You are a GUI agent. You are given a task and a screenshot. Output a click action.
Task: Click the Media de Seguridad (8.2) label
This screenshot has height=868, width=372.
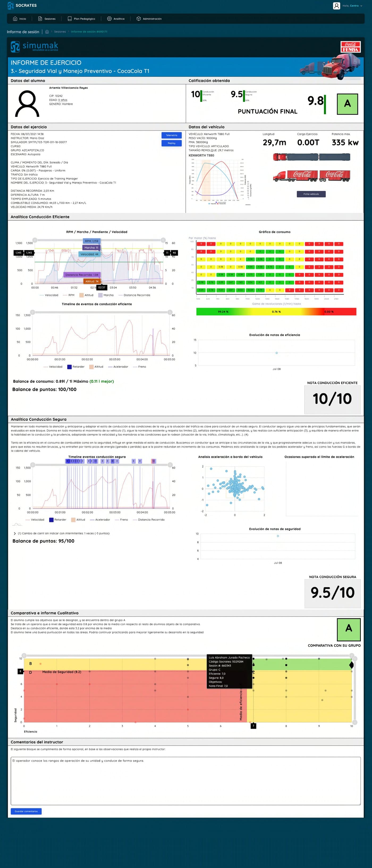pyautogui.click(x=62, y=672)
